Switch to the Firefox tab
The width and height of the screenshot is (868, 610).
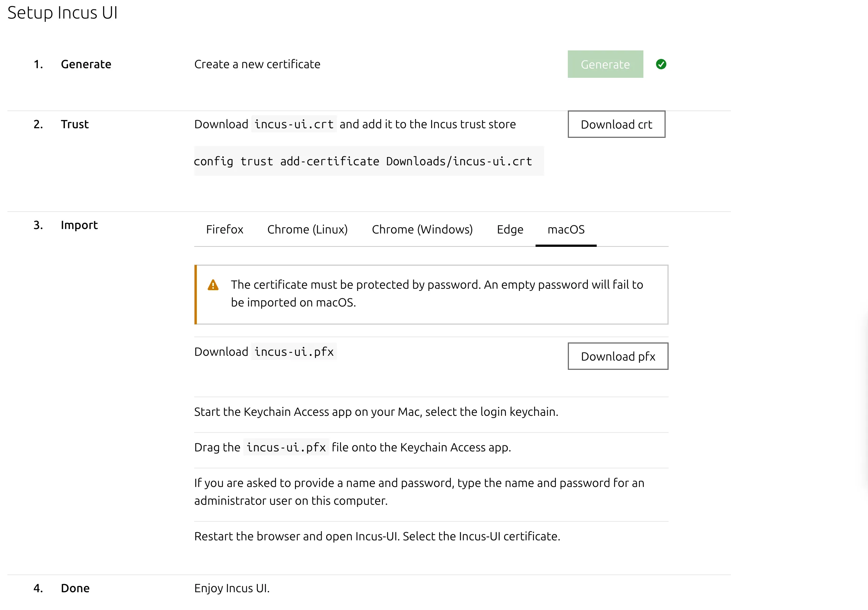coord(225,229)
